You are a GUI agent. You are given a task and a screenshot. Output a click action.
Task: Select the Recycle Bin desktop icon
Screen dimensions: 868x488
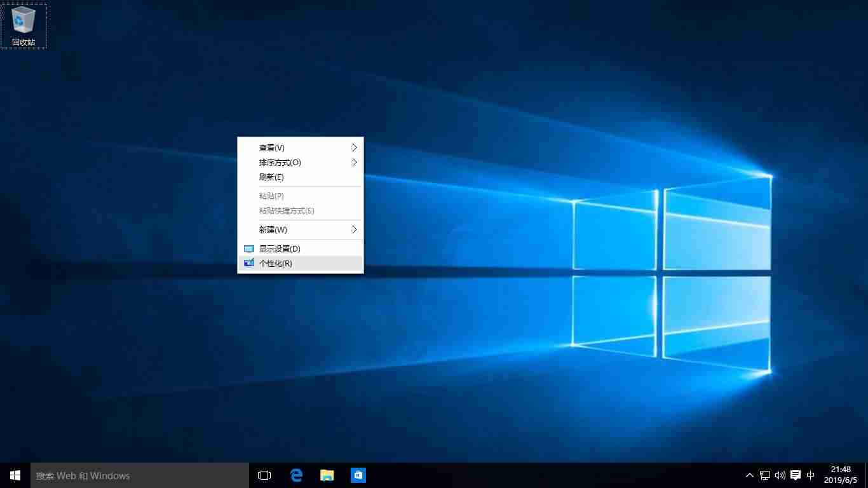click(x=24, y=26)
